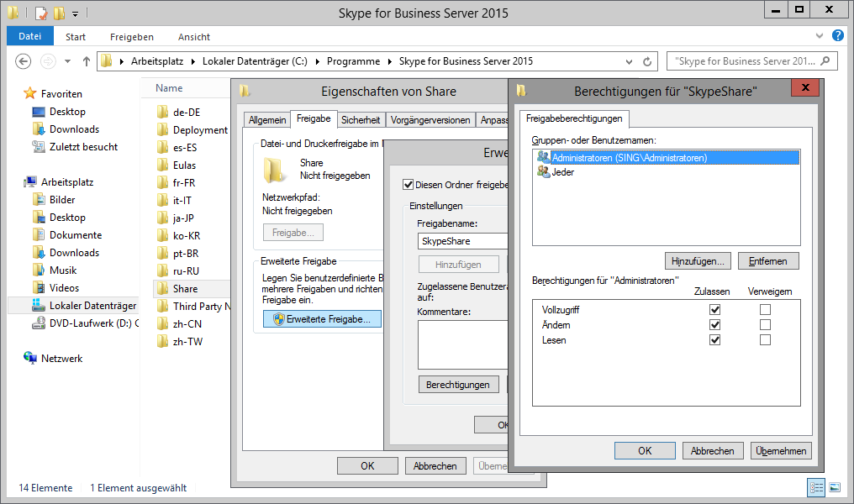Click the Forward navigation arrow
The width and height of the screenshot is (854, 504).
48,61
